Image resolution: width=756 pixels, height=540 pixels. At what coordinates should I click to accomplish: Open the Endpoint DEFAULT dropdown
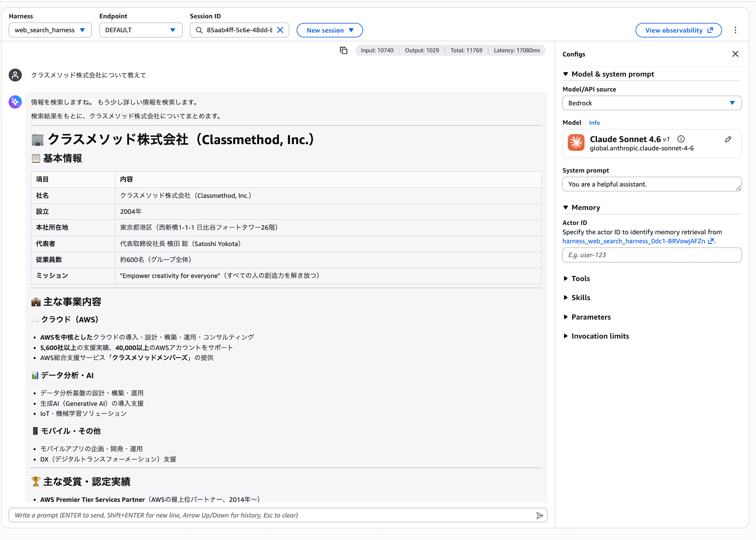tap(141, 30)
